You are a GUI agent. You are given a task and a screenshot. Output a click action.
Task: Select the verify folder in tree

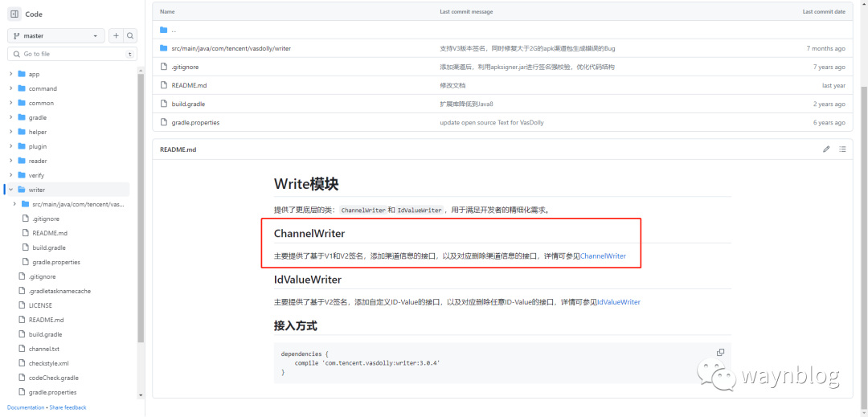[x=36, y=175]
